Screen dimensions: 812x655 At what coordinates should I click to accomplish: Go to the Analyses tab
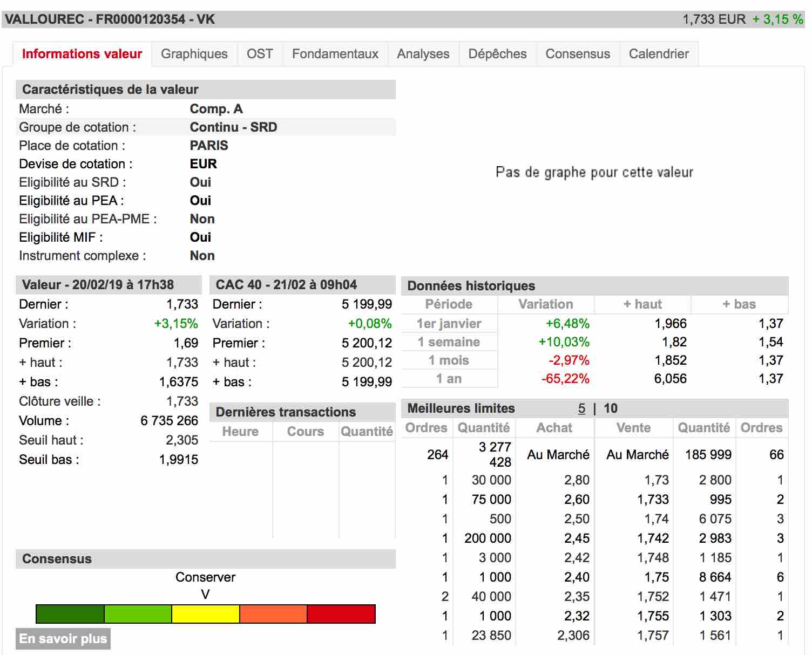click(423, 54)
